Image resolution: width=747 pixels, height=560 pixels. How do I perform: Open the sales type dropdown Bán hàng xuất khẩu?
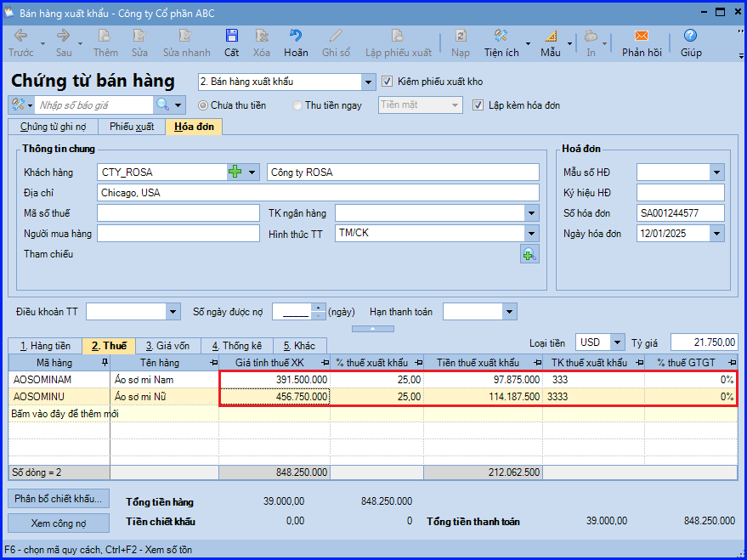(368, 82)
